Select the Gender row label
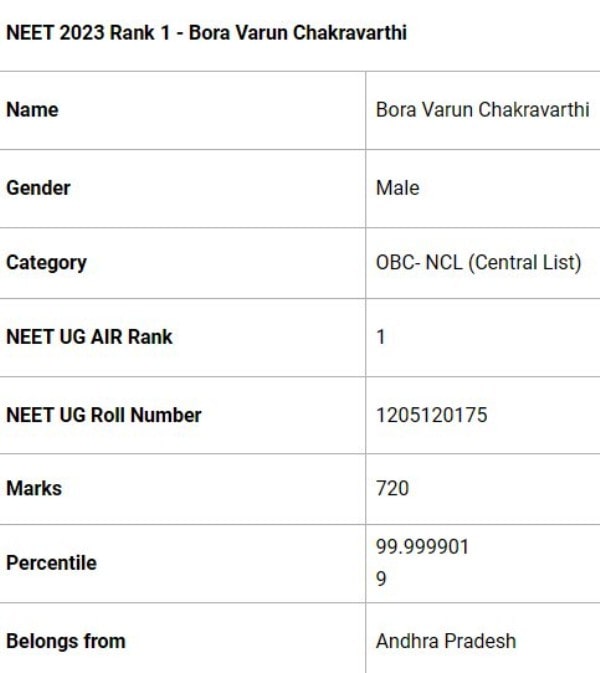 (38, 188)
